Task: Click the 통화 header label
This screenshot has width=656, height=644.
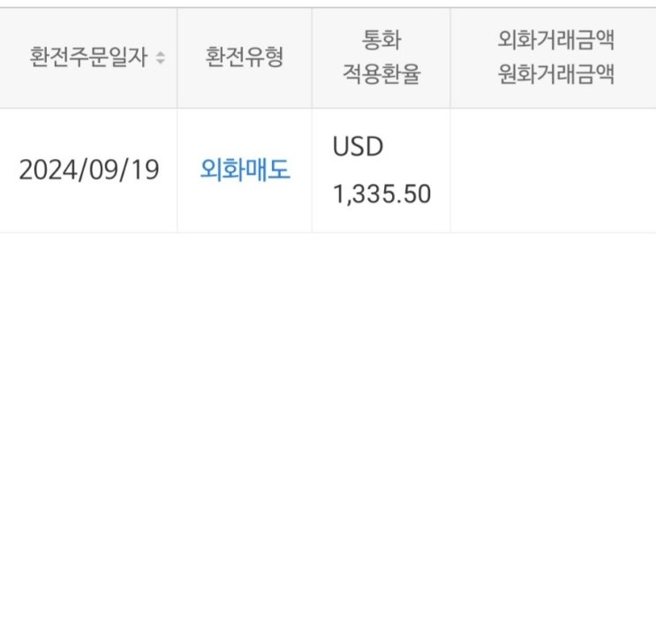Action: coord(381,41)
